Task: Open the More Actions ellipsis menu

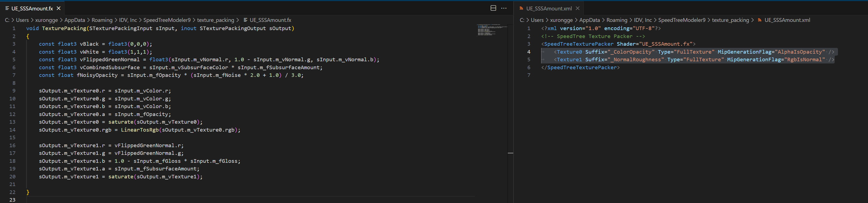Action: [x=504, y=8]
